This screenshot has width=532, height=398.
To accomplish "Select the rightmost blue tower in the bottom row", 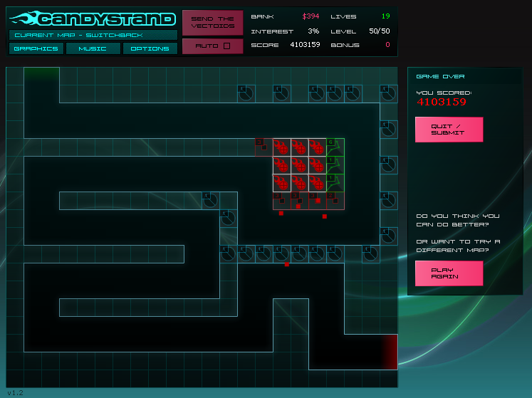I will point(370,253).
